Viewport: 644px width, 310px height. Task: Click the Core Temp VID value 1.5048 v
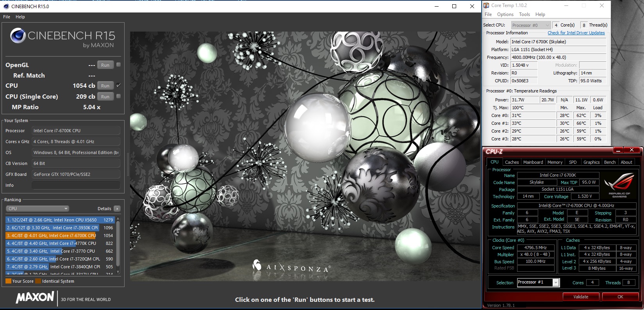pos(524,65)
